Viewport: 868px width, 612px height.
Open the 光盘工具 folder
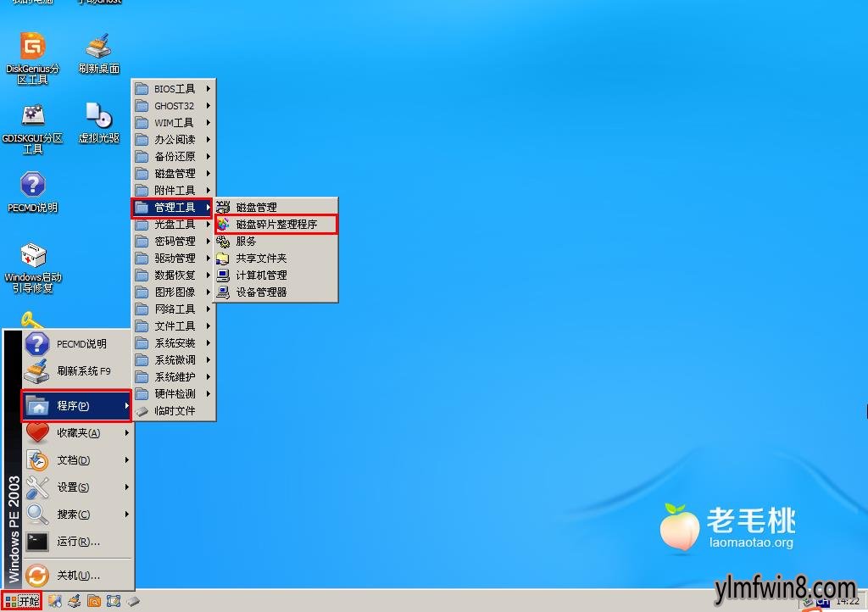point(173,224)
